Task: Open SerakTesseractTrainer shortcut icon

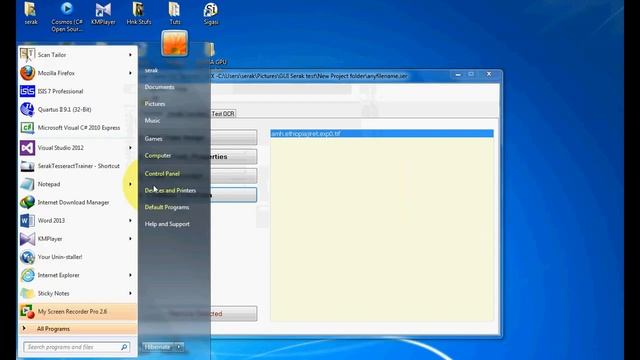Action: [x=27, y=166]
